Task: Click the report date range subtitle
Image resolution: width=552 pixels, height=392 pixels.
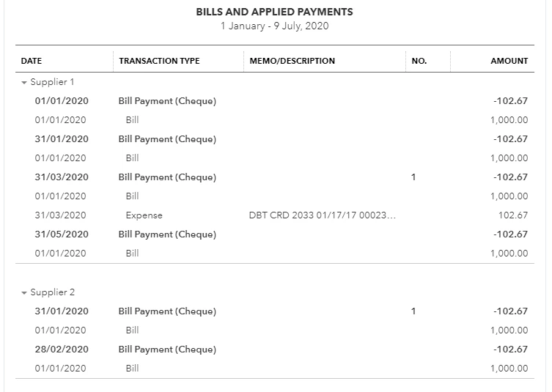Action: click(275, 26)
